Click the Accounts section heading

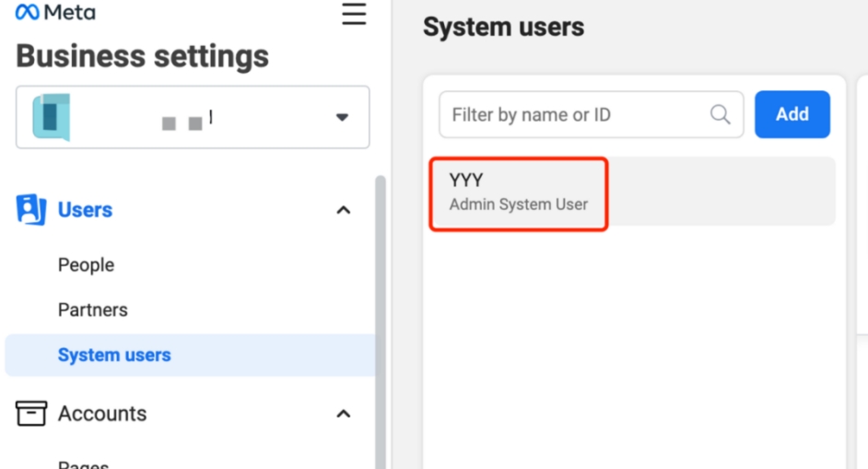[102, 414]
